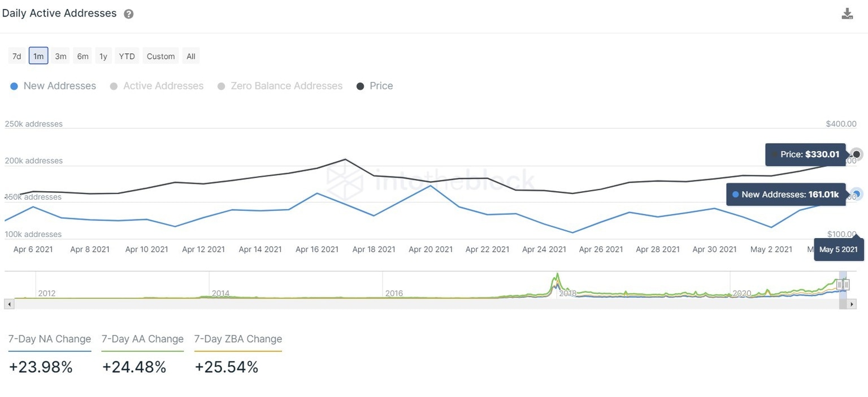The width and height of the screenshot is (868, 397).
Task: Click the download chart icon
Action: click(x=847, y=12)
